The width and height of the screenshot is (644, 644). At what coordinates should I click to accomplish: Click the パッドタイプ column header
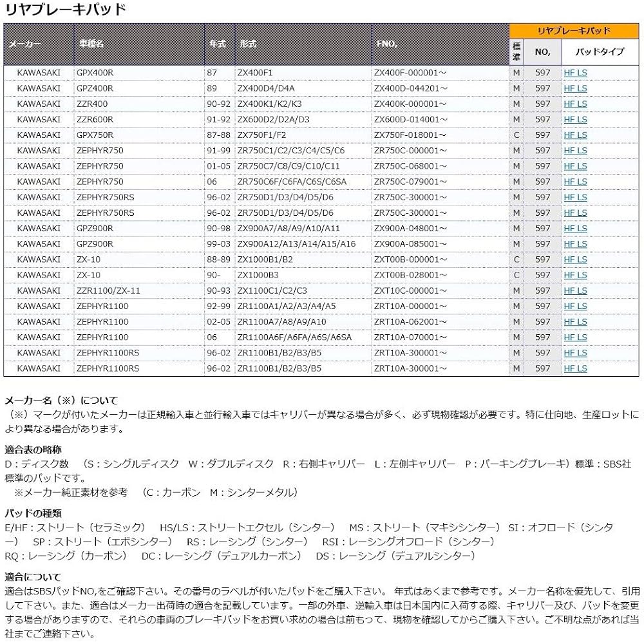[600, 52]
